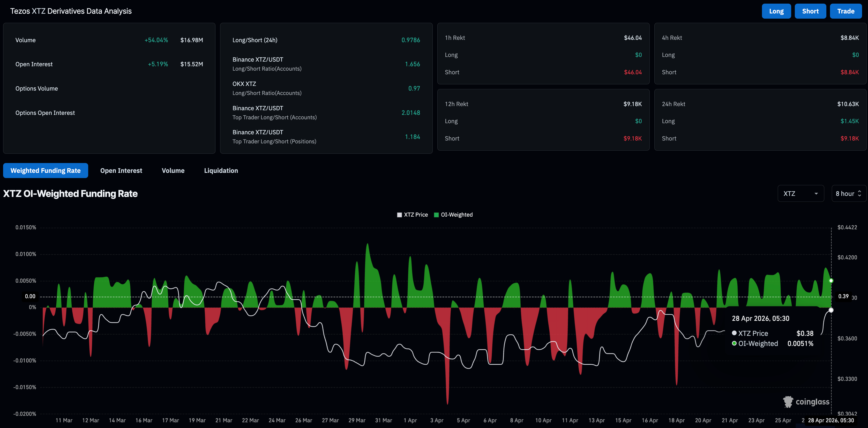
Task: Click the OI-Weighted tooltip data point marker
Action: click(x=831, y=281)
